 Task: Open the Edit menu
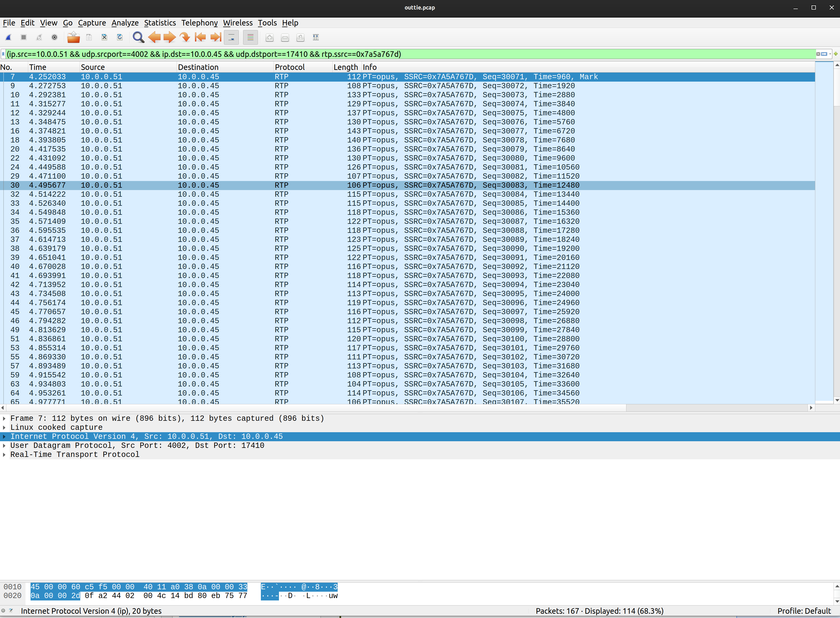click(27, 23)
